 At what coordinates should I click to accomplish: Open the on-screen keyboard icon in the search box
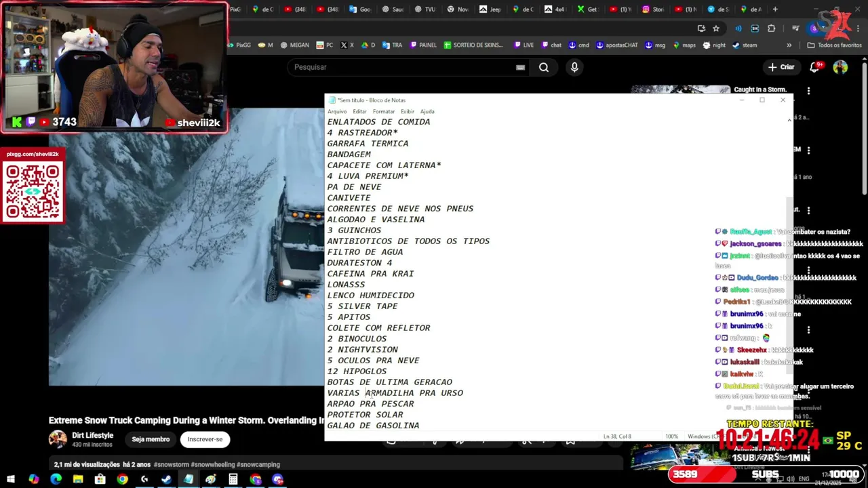[520, 67]
